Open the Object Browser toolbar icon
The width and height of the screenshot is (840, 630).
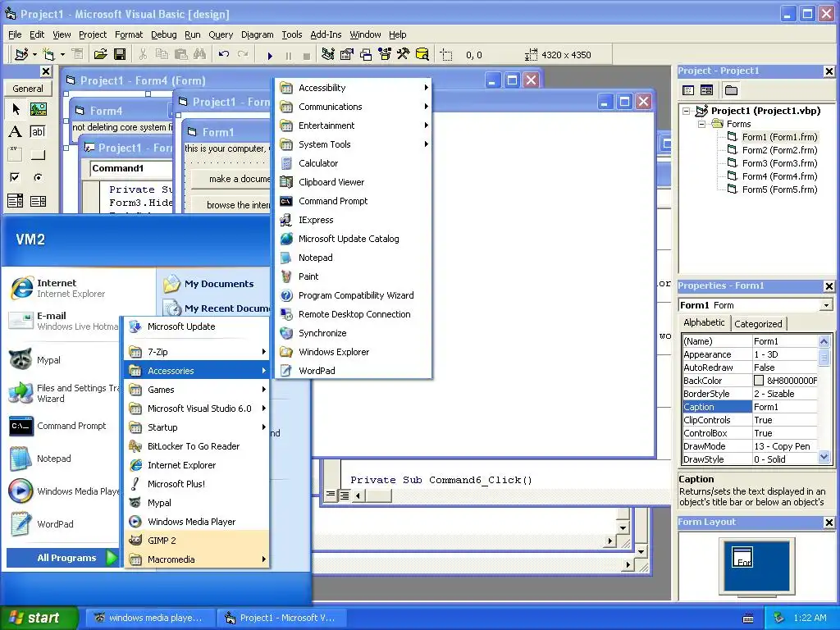[385, 55]
